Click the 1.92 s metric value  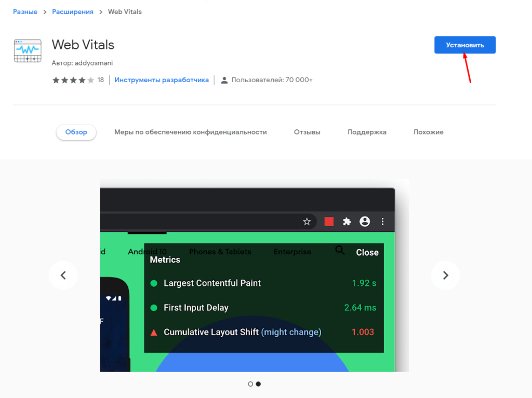(364, 283)
